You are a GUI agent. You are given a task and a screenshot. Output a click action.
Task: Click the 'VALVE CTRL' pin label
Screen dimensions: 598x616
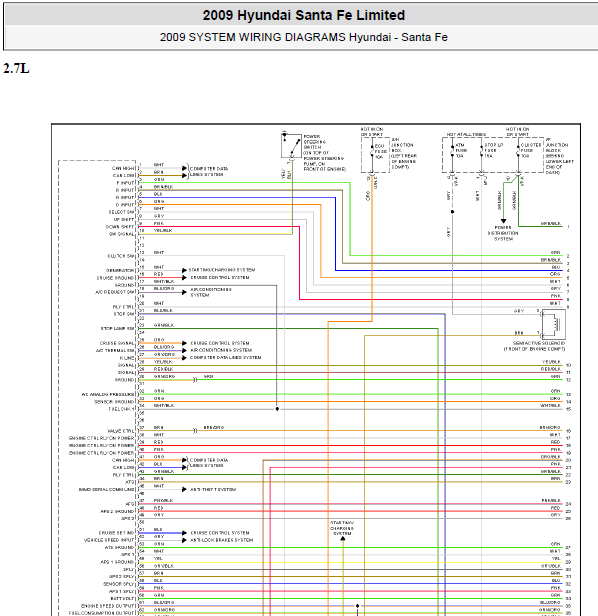click(121, 431)
